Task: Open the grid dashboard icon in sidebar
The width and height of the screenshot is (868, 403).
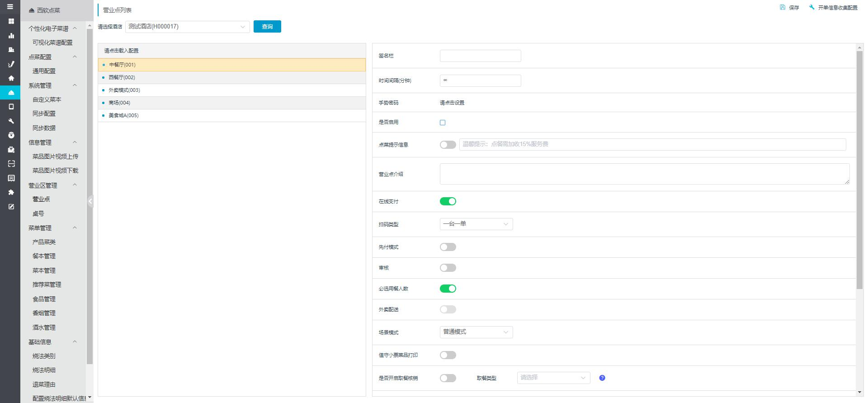Action: tap(11, 21)
